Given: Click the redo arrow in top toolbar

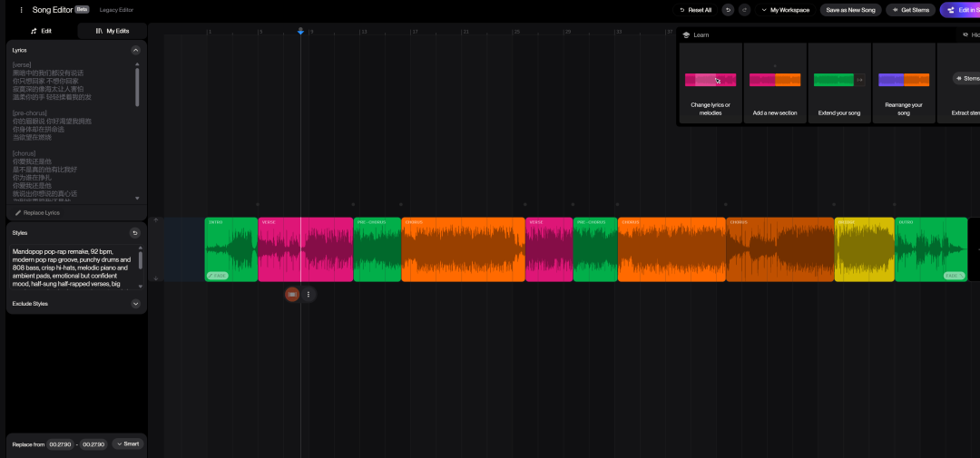Looking at the screenshot, I should tap(745, 10).
